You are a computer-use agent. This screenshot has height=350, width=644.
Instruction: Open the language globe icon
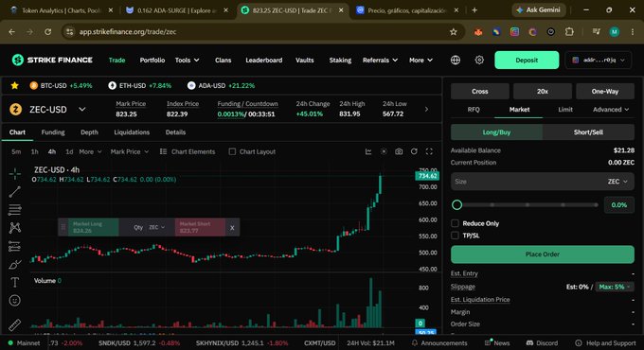456,60
